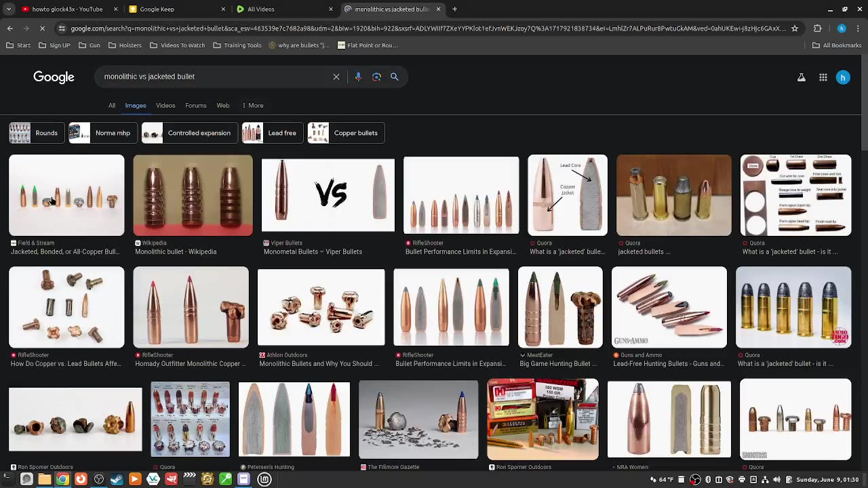This screenshot has width=868, height=488.
Task: Open the 'Flat Point or Rou...' bookmark
Action: (368, 45)
